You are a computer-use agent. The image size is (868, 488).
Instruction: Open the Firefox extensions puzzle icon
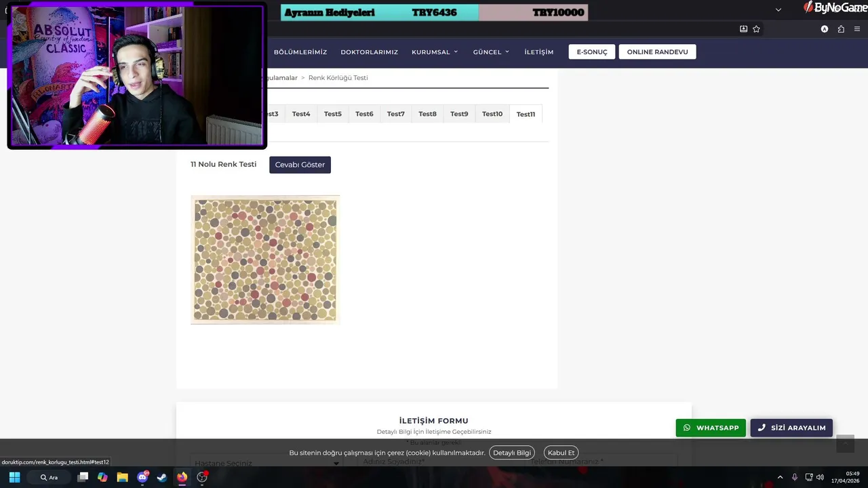(841, 29)
